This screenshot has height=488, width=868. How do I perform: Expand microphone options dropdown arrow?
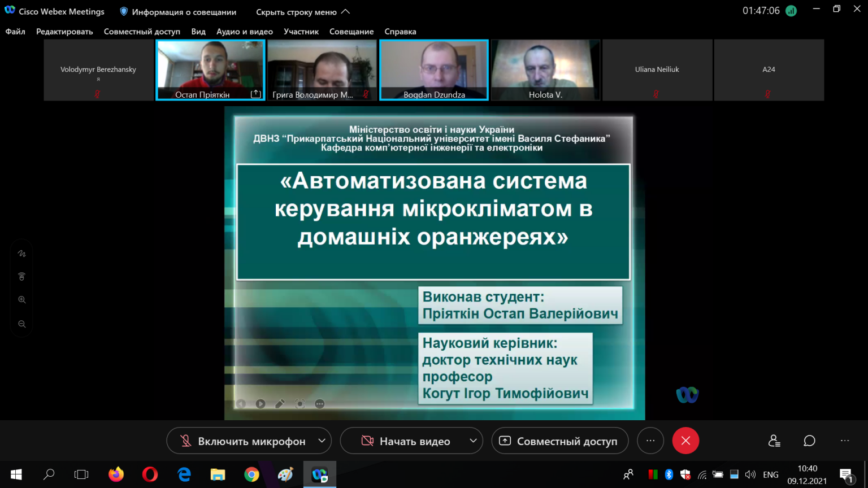click(322, 441)
